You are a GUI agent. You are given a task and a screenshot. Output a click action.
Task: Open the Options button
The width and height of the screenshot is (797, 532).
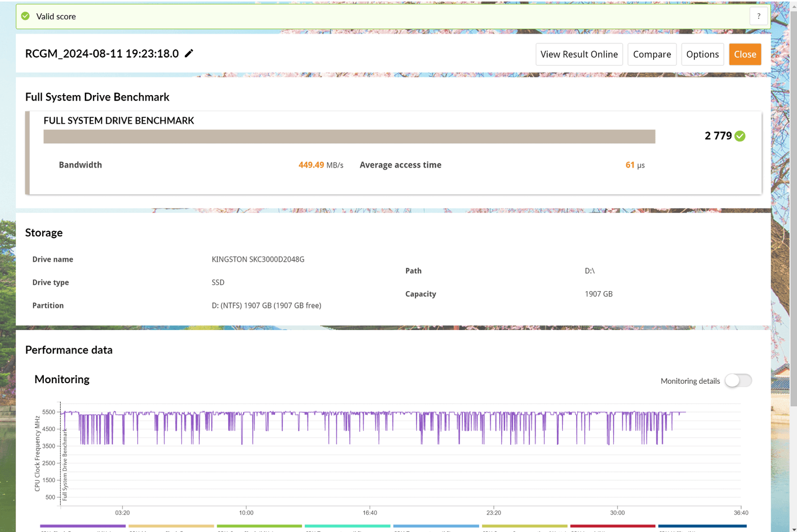(702, 54)
